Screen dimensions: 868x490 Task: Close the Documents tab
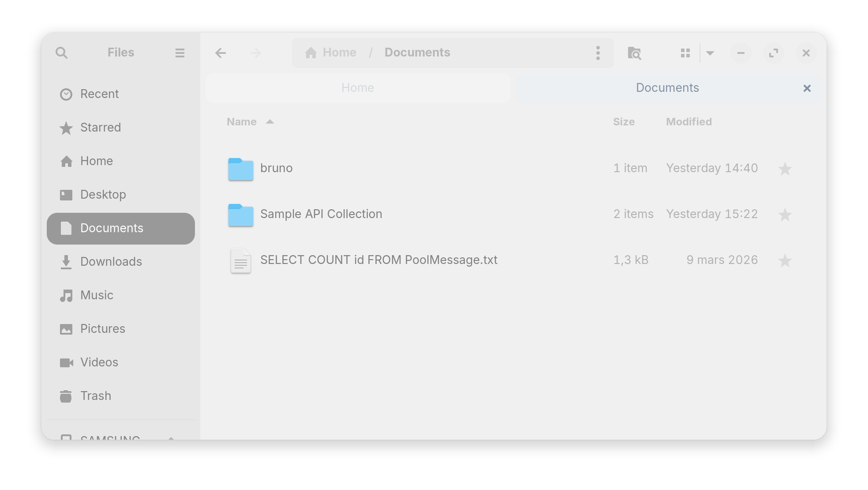point(807,88)
